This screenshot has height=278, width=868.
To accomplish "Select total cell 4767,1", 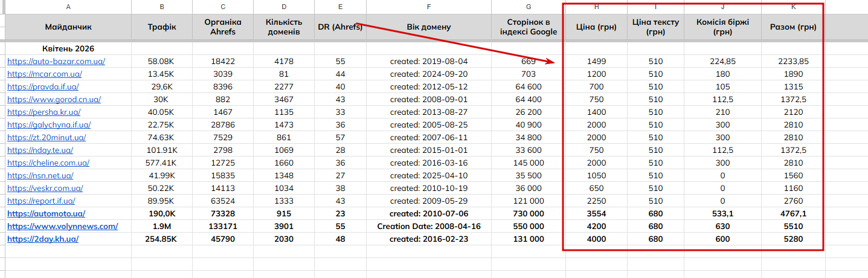I will [793, 214].
